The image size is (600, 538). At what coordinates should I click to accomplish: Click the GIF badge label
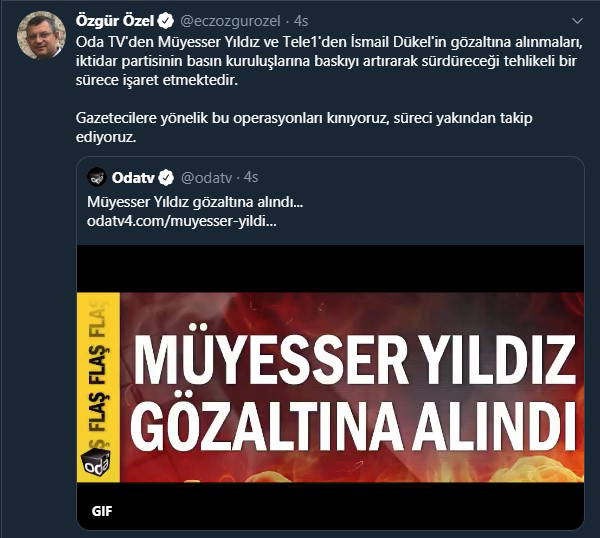[102, 511]
